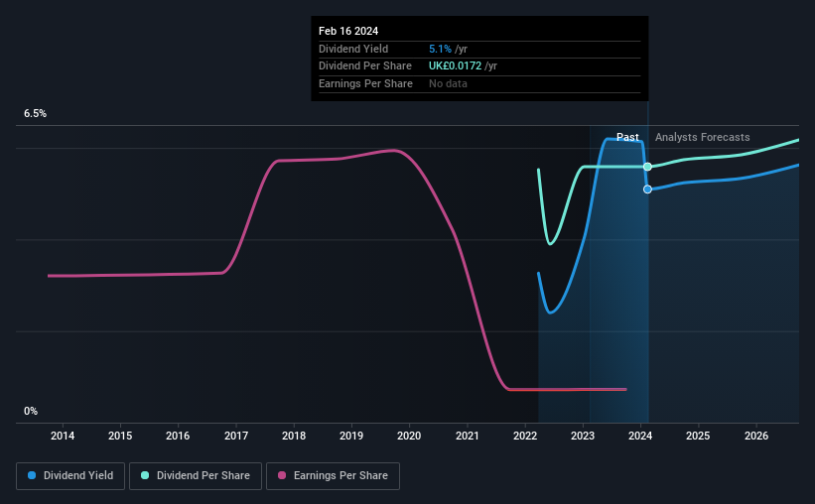
Task: Click the 2017 axis label
Action: [236, 436]
